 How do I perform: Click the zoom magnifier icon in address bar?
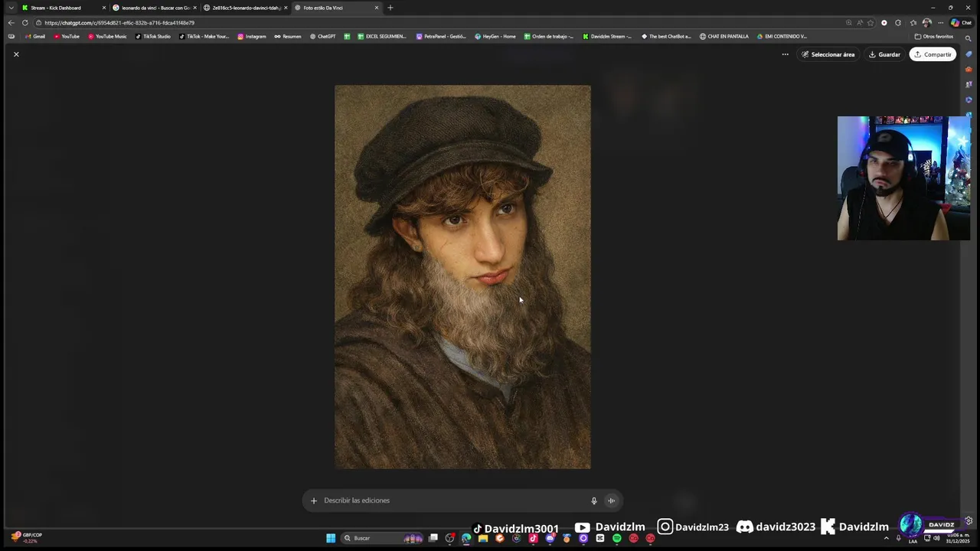point(848,22)
